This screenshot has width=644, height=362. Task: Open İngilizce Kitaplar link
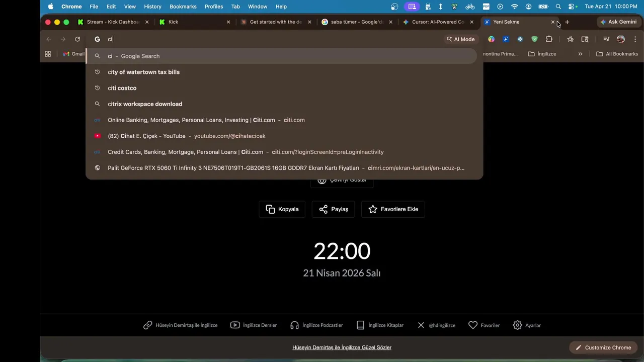click(380, 325)
